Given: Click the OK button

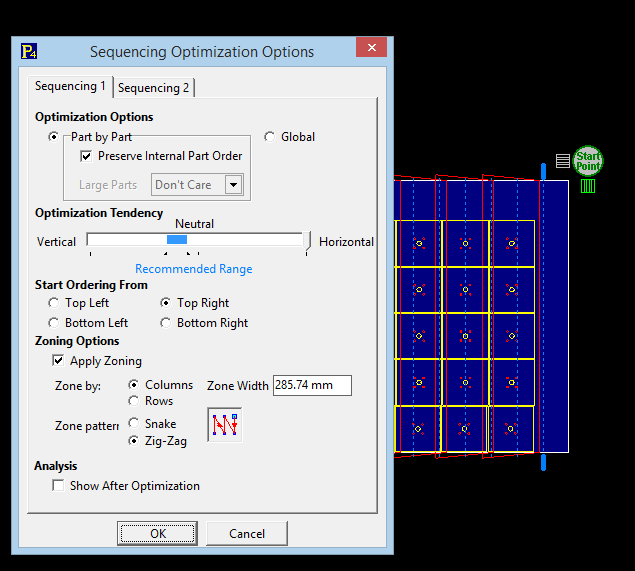Looking at the screenshot, I should tap(158, 533).
